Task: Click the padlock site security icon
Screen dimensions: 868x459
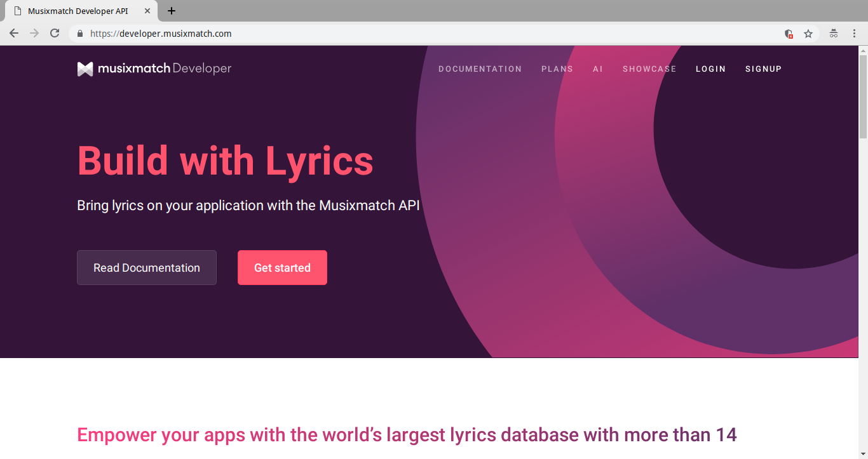Action: [80, 34]
